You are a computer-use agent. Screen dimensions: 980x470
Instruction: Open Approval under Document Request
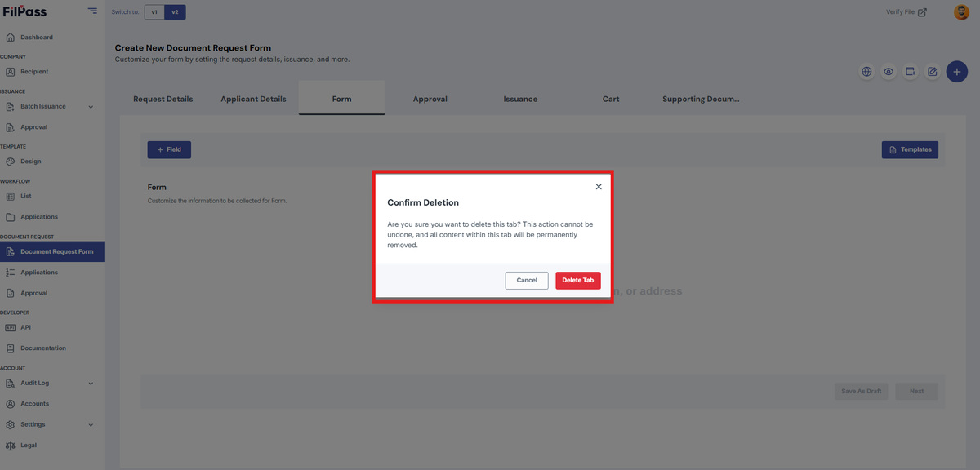click(33, 293)
